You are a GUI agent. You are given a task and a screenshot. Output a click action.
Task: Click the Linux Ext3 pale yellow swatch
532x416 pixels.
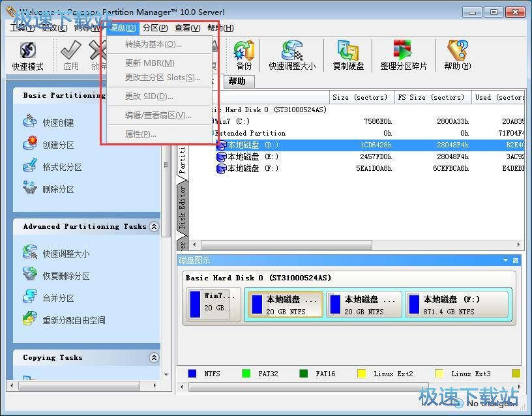point(439,374)
